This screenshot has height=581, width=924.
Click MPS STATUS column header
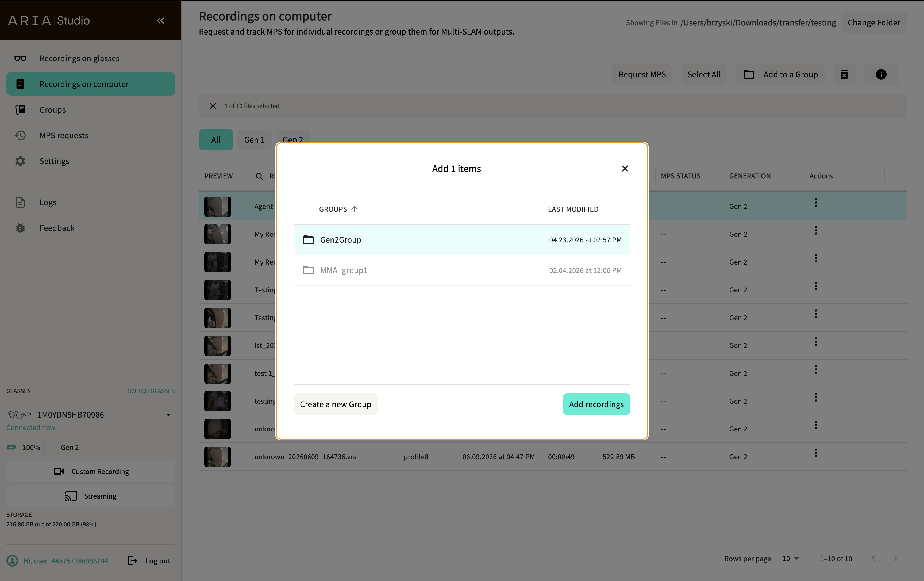[680, 176]
